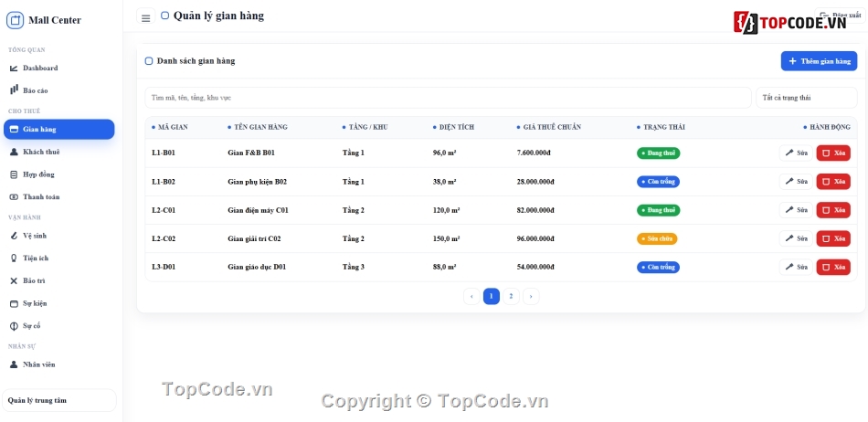
Task: Open Nhân viên in the sidebar
Action: pyautogui.click(x=58, y=365)
